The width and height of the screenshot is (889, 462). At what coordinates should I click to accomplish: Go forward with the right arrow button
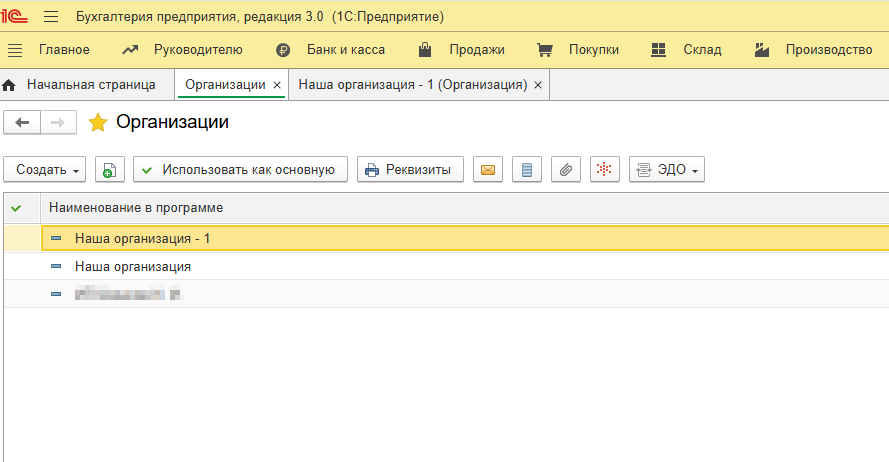point(58,122)
